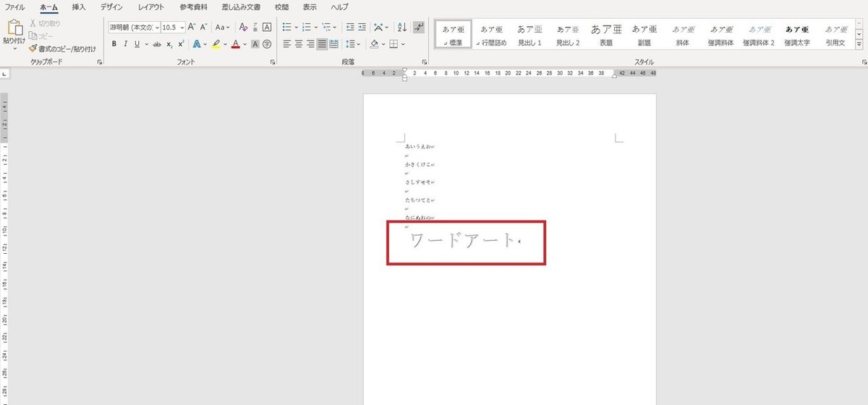Open the numbering list dropdown arrow
Viewport: 868px width, 405px height.
(317, 27)
